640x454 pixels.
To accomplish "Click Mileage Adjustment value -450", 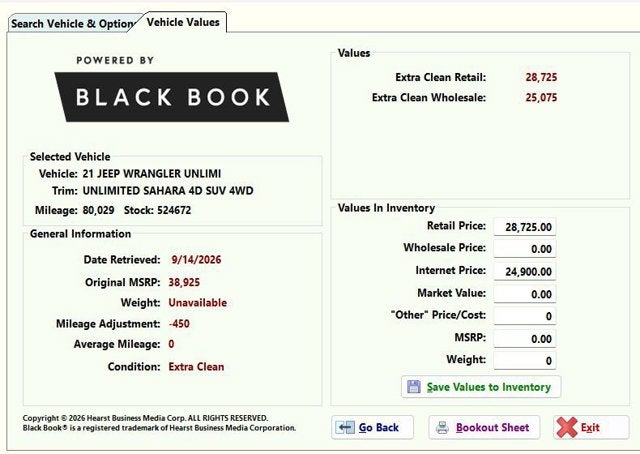I will (x=179, y=324).
